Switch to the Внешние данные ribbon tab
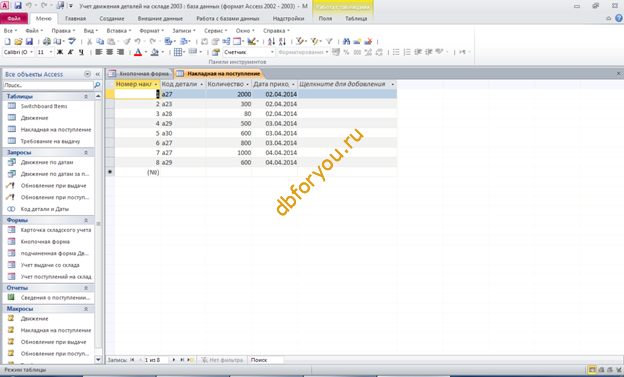Image resolution: width=624 pixels, height=377 pixels. tap(160, 18)
